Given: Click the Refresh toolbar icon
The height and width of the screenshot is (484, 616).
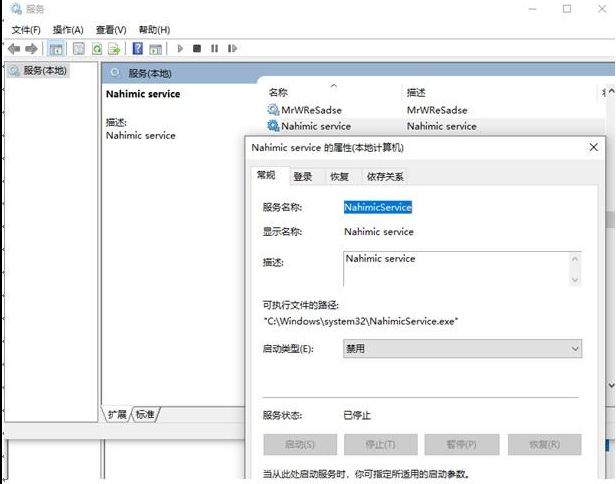Looking at the screenshot, I should point(97,49).
